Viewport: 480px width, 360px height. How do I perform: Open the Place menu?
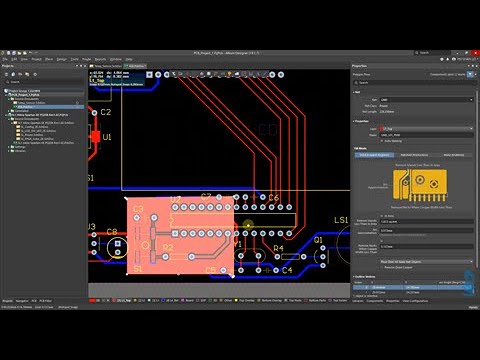49,59
